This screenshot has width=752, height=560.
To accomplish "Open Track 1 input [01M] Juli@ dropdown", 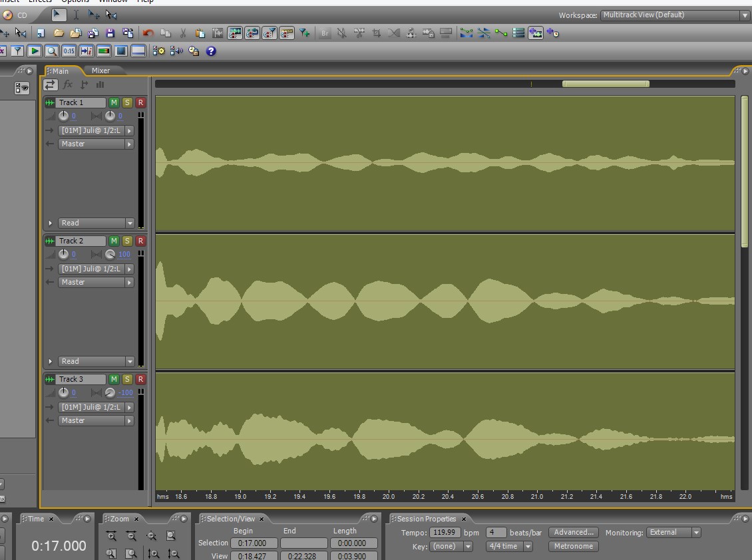I will tap(96, 130).
